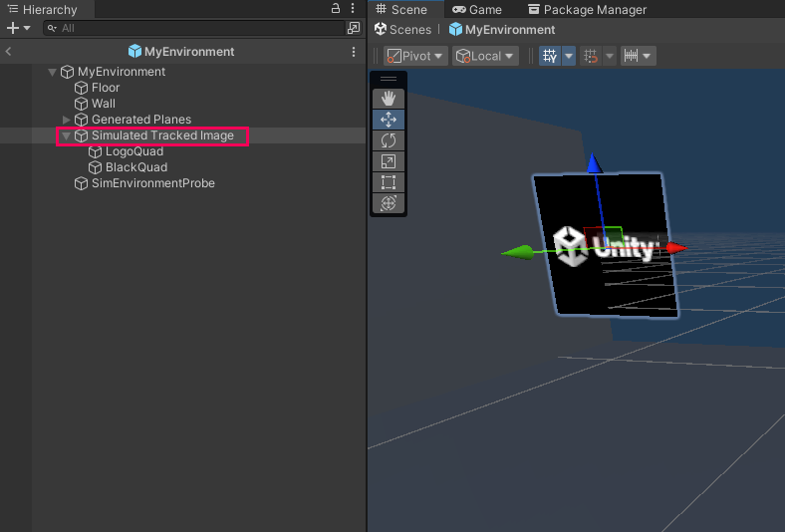Open the Hierarchy search-by-type window icon
This screenshot has height=532, width=785.
pyautogui.click(x=354, y=28)
